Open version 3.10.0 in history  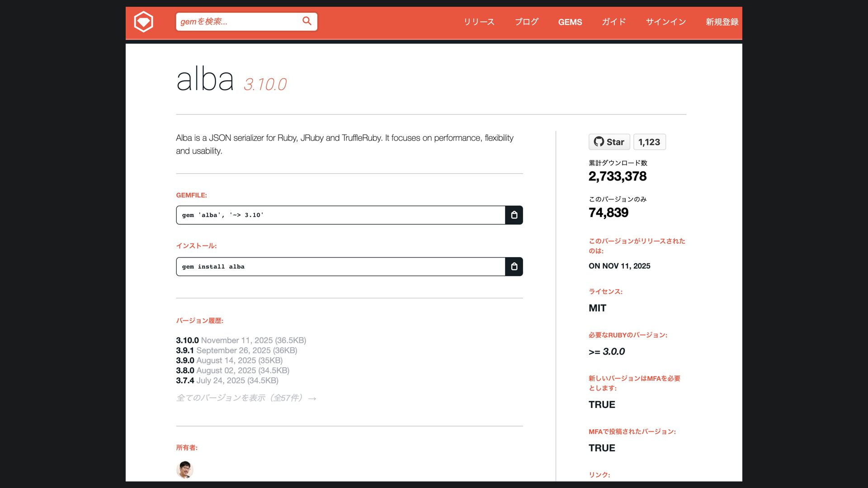(x=187, y=340)
